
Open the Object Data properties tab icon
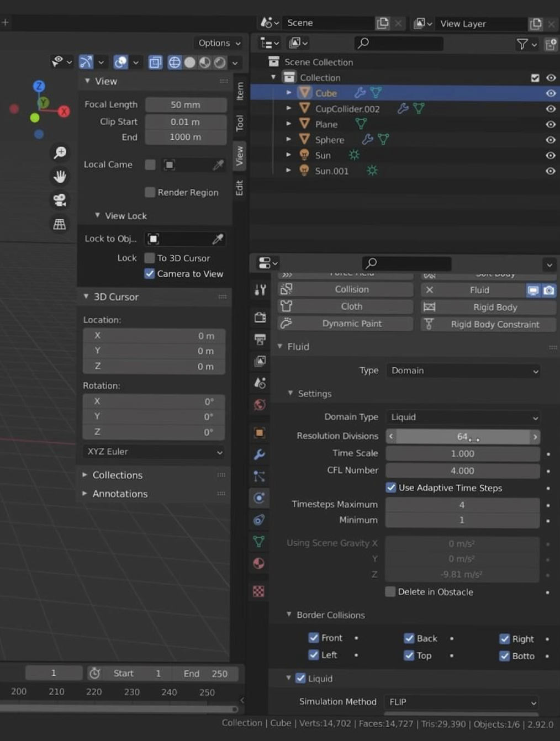[x=260, y=541]
